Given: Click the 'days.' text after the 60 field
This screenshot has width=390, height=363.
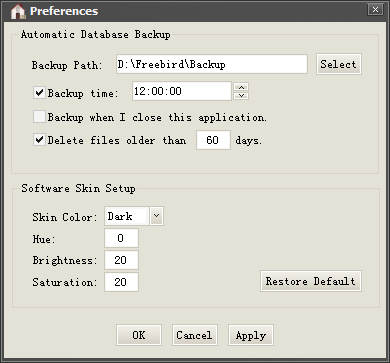Looking at the screenshot, I should click(249, 140).
